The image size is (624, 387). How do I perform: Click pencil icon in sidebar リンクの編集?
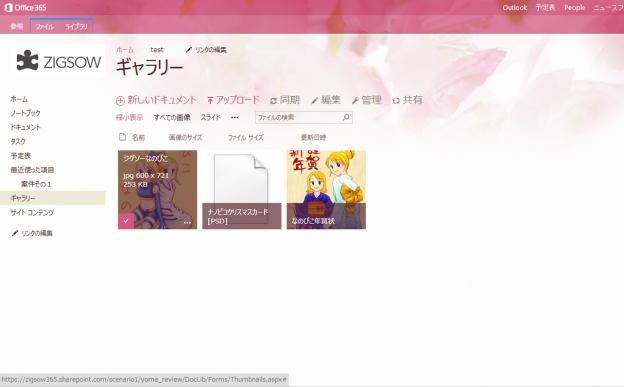coord(15,233)
